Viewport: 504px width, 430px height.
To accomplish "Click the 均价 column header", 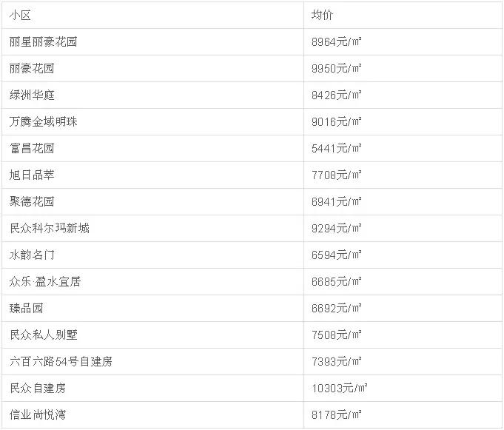I will coord(323,16).
